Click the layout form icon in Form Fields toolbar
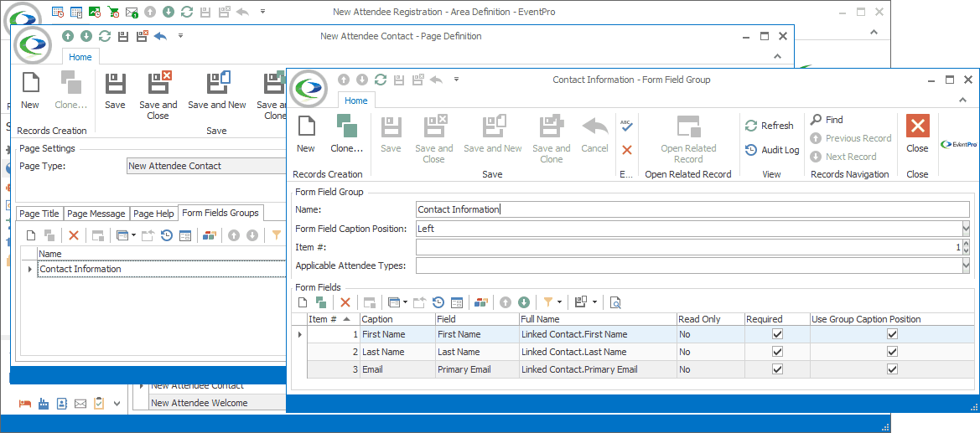 point(457,302)
